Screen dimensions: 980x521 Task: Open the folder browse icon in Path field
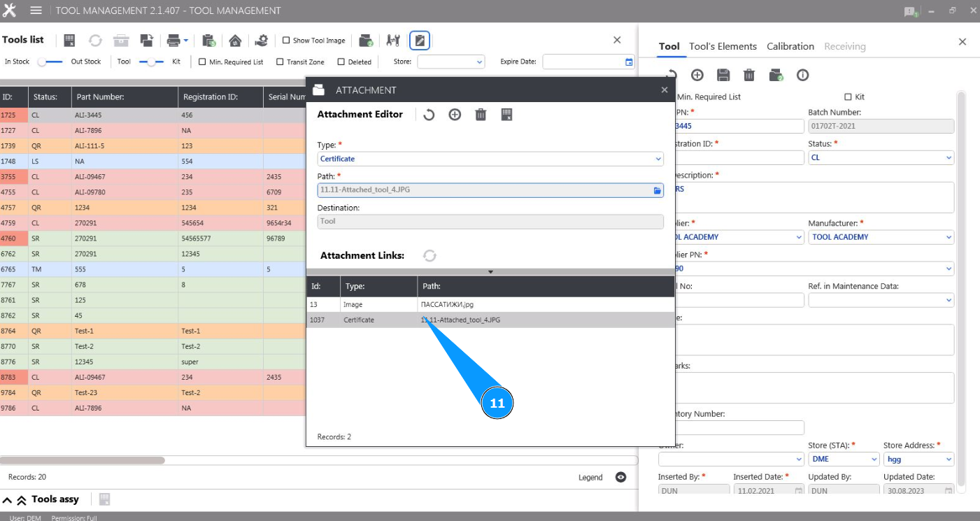[x=658, y=190]
